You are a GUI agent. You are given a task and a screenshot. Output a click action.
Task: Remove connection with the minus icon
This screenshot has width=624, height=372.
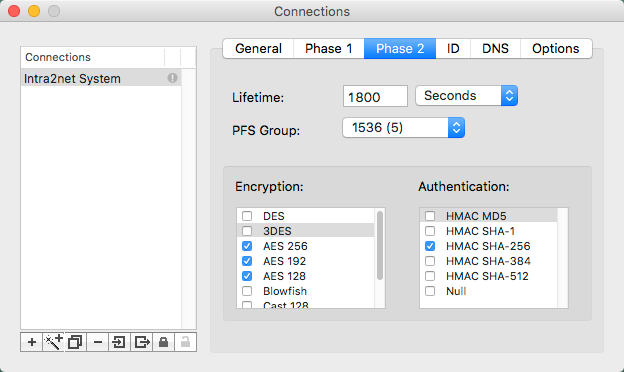click(x=98, y=342)
